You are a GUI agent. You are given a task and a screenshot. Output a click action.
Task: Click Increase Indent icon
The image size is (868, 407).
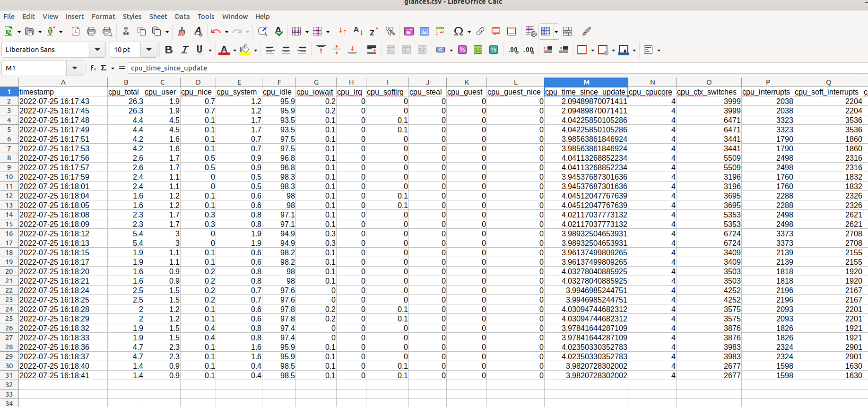(548, 50)
